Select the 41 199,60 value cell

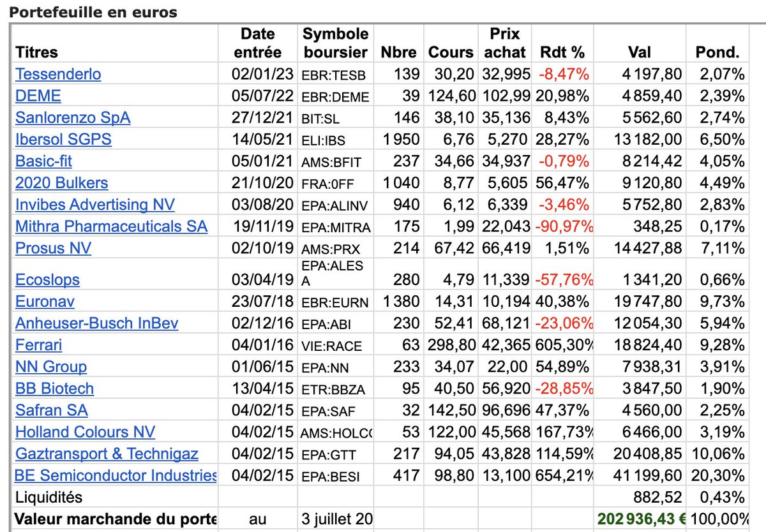(x=647, y=475)
